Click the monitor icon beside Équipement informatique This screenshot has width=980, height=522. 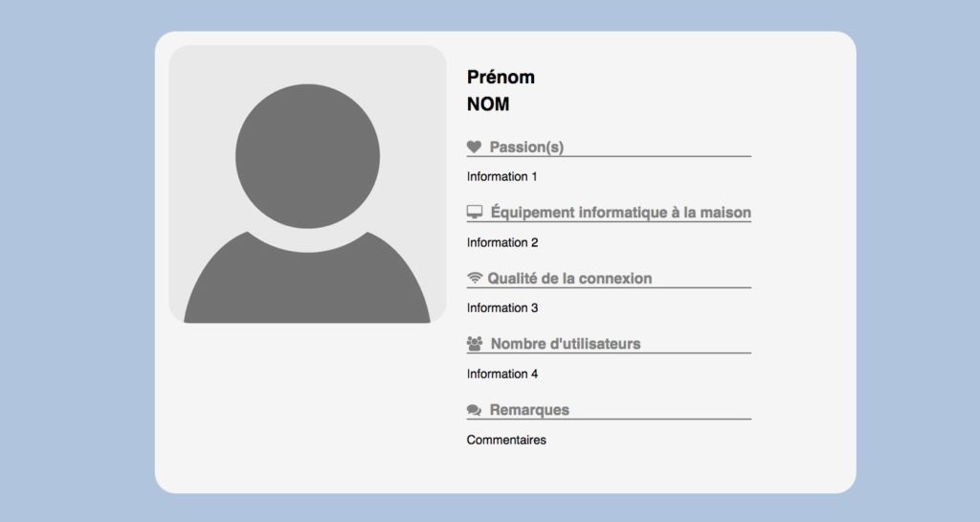pyautogui.click(x=475, y=212)
